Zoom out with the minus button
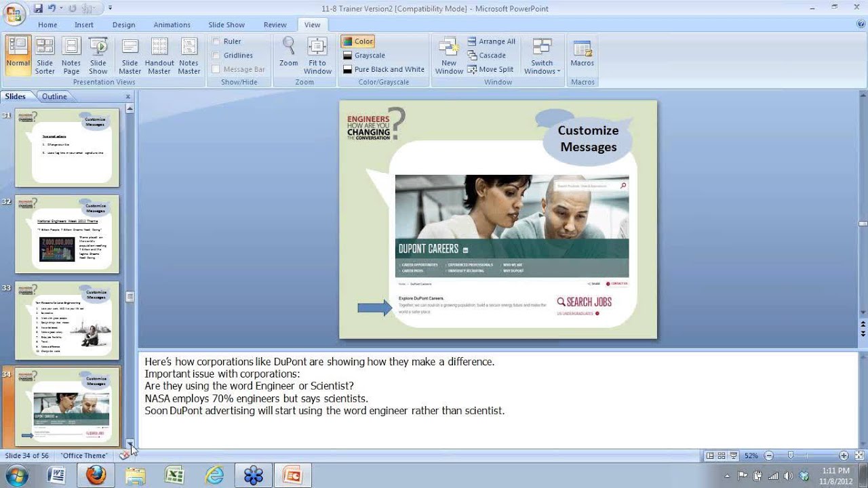Image resolution: width=868 pixels, height=488 pixels. pyautogui.click(x=769, y=455)
